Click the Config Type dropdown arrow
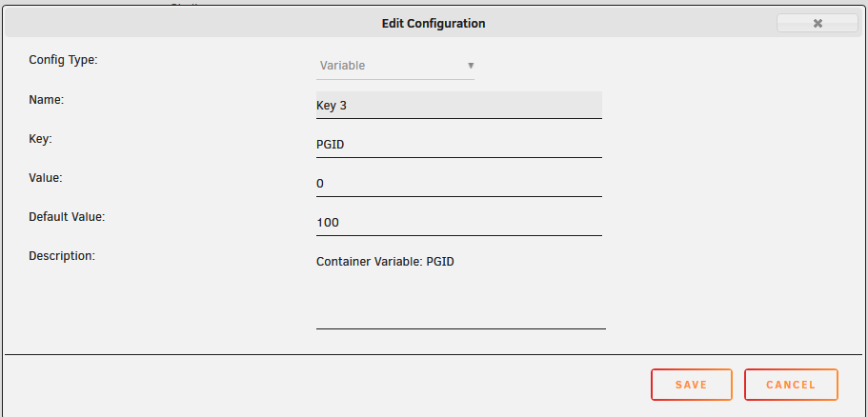The image size is (868, 417). click(471, 66)
